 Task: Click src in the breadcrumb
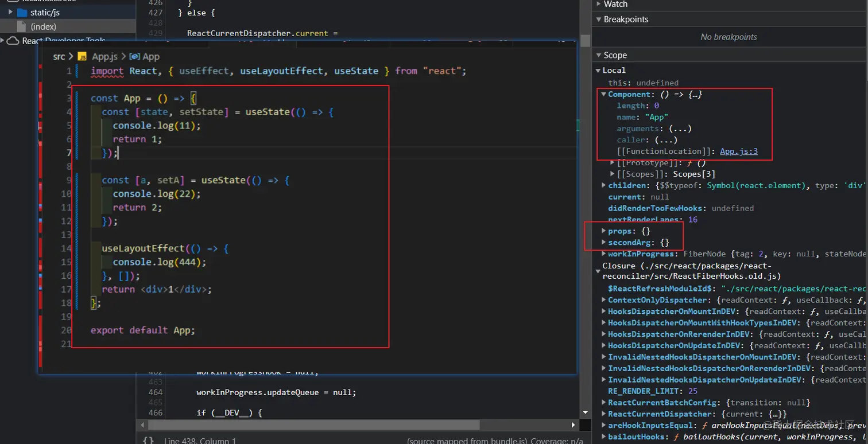coord(59,56)
